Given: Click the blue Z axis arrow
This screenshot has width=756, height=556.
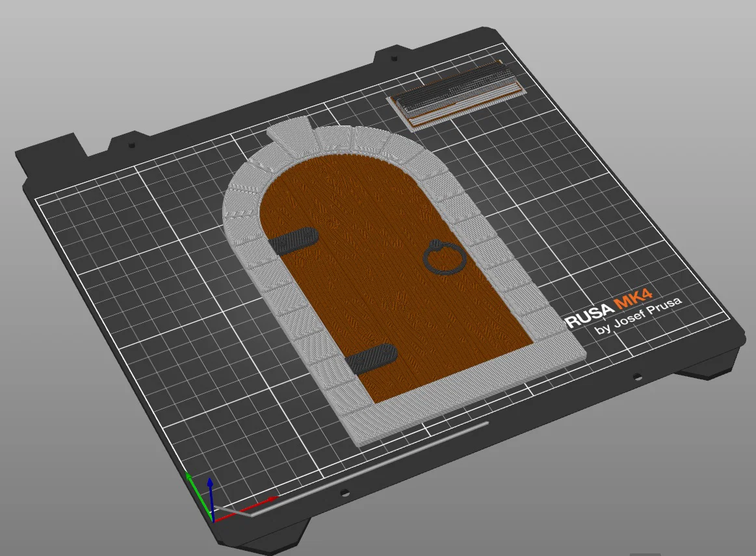Looking at the screenshot, I should 210,499.
